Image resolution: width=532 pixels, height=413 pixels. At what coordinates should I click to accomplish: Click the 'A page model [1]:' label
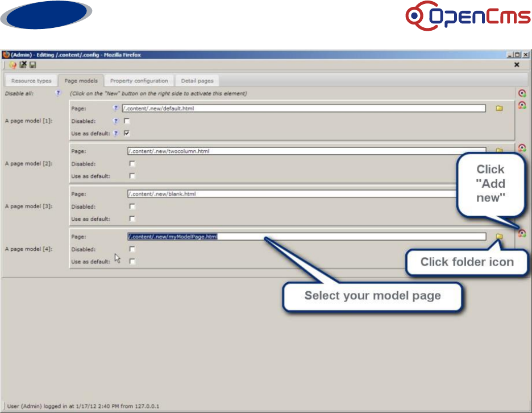click(x=29, y=121)
